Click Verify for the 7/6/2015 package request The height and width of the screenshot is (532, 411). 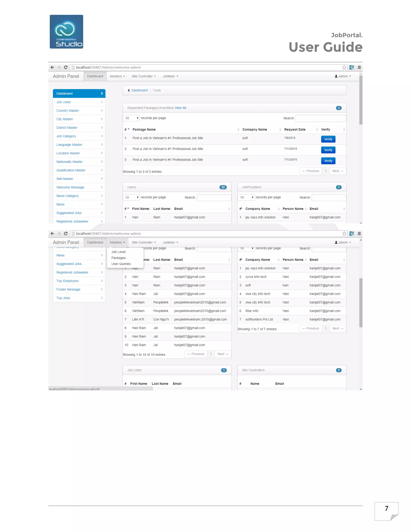(328, 139)
